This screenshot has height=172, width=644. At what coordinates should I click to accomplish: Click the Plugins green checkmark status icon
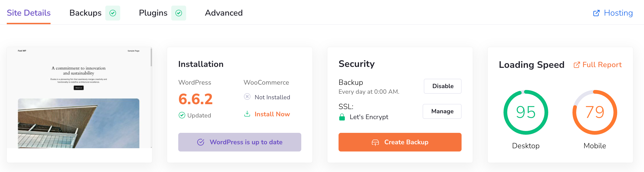point(178,13)
